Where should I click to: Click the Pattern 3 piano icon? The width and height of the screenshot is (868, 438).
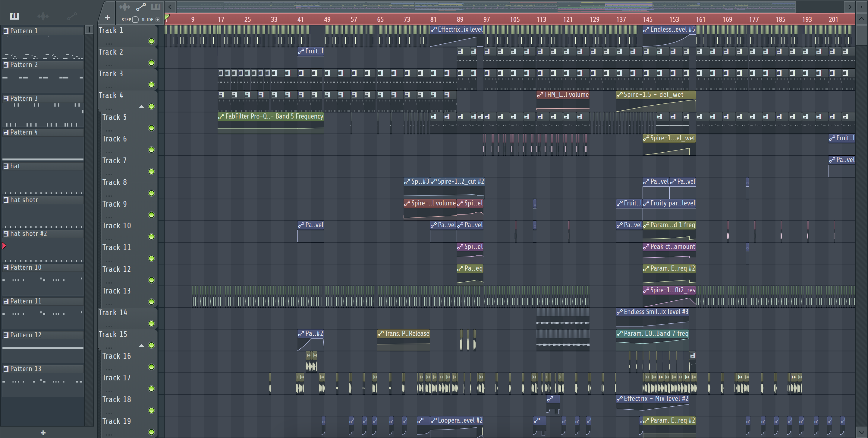pos(6,98)
